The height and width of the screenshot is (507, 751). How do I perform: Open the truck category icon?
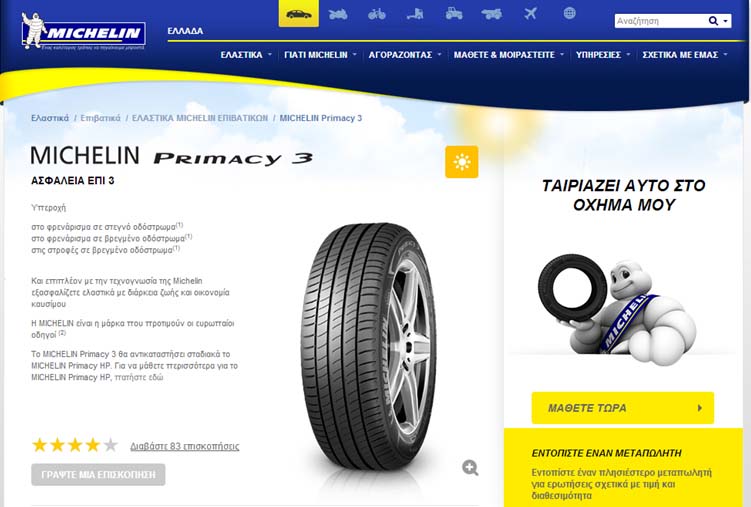point(415,14)
